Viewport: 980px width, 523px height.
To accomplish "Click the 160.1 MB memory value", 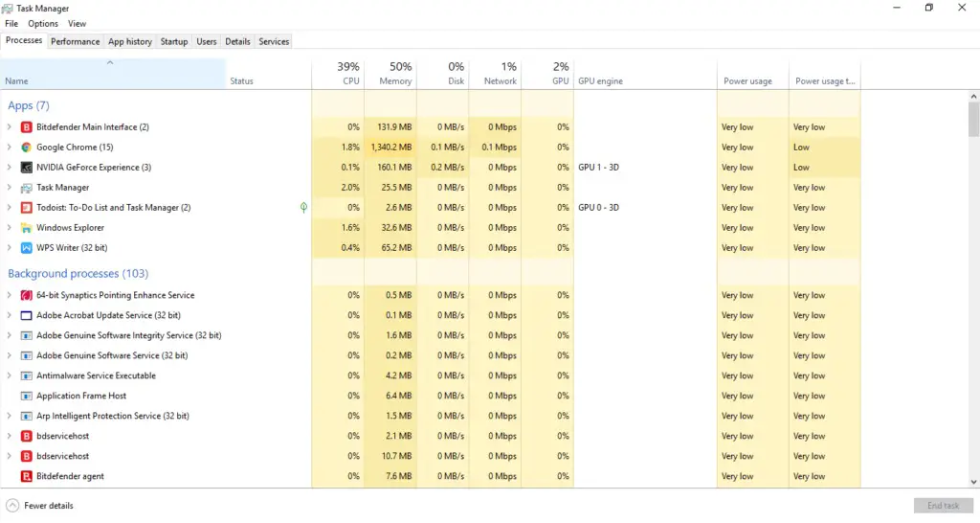I will coord(394,167).
